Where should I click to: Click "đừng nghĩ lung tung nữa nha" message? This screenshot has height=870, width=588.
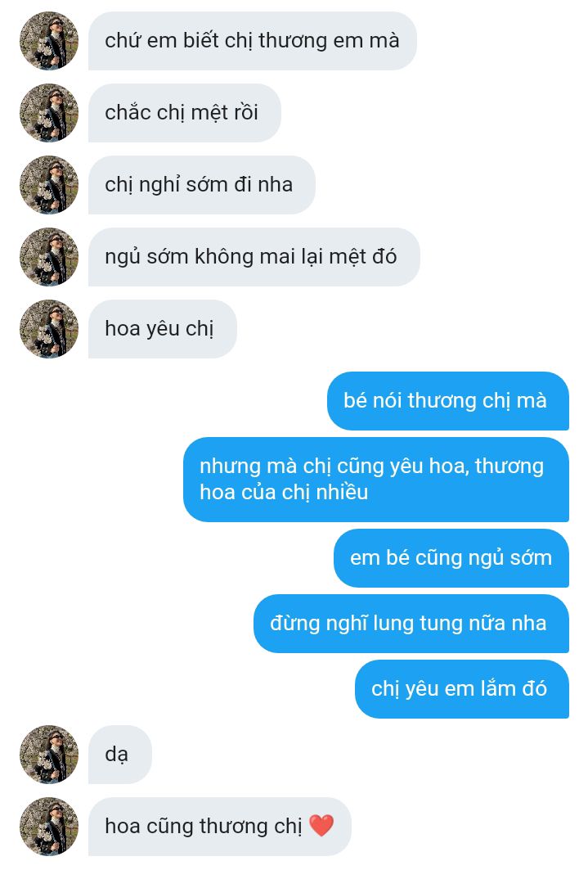click(x=411, y=624)
